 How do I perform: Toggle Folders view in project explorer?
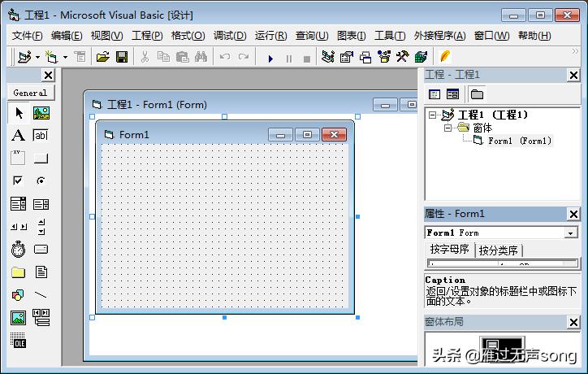click(x=477, y=94)
